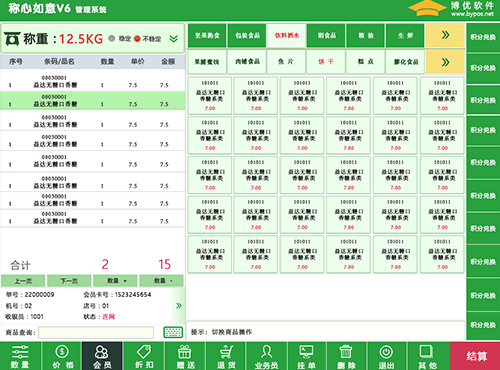Open the 其他 other functions icon
This screenshot has width=500, height=370.
427,356
